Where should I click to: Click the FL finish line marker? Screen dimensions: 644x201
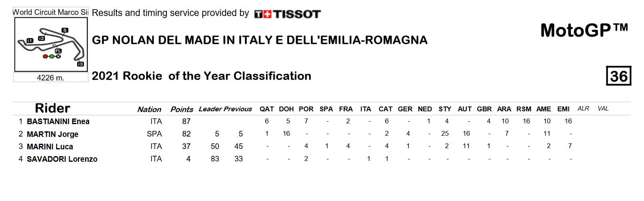tap(58, 51)
